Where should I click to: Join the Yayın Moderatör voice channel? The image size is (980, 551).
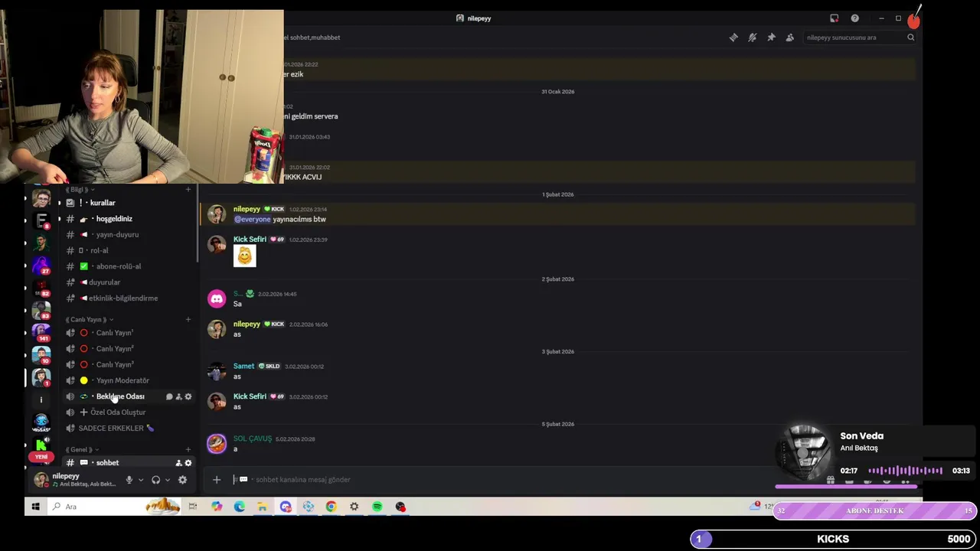click(x=129, y=380)
